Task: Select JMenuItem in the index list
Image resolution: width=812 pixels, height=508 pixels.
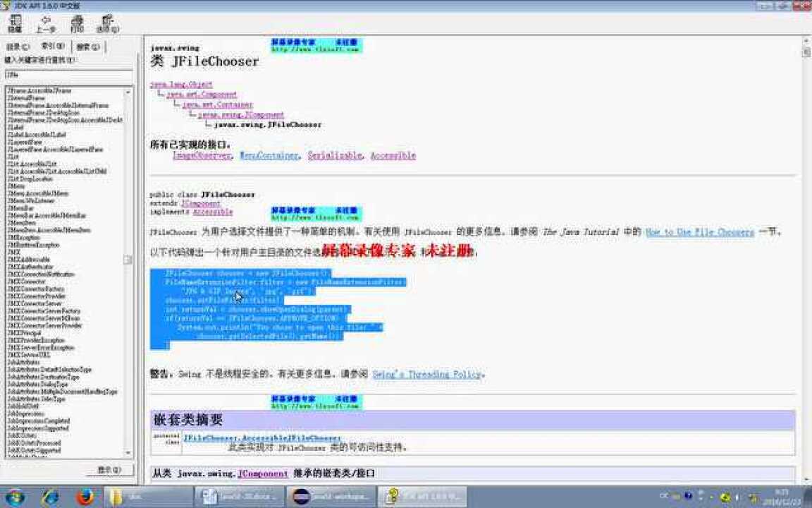Action: (21, 222)
